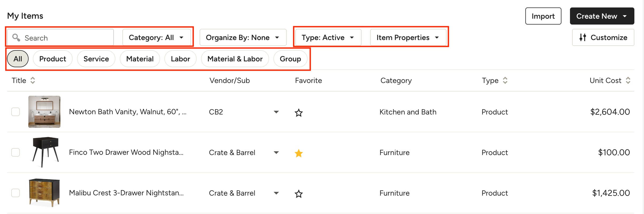Filter items by Product tab
This screenshot has height=214, width=644.
click(x=53, y=59)
